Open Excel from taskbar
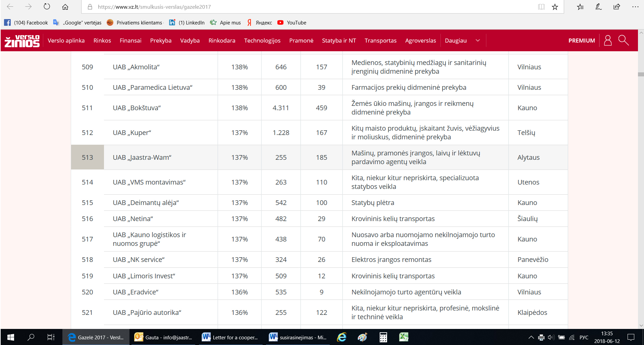Viewport: 644px width, 345px height. pyautogui.click(x=404, y=337)
